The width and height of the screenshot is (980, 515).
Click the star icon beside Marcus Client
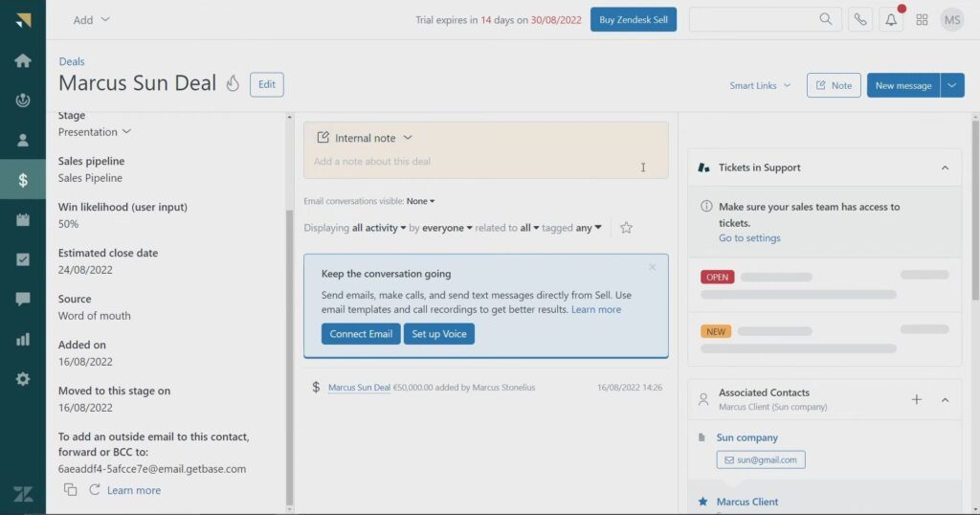(703, 502)
